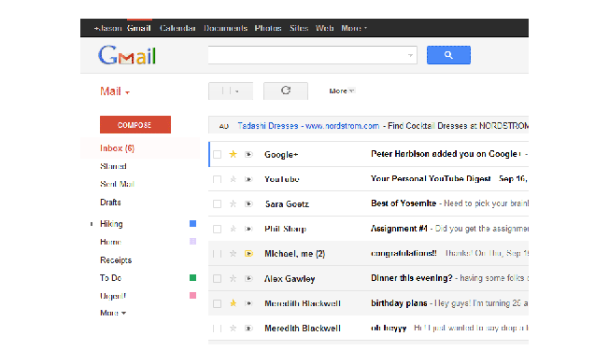Toggle importance marker on birthday plans email
The image size is (609, 364).
coord(248,303)
